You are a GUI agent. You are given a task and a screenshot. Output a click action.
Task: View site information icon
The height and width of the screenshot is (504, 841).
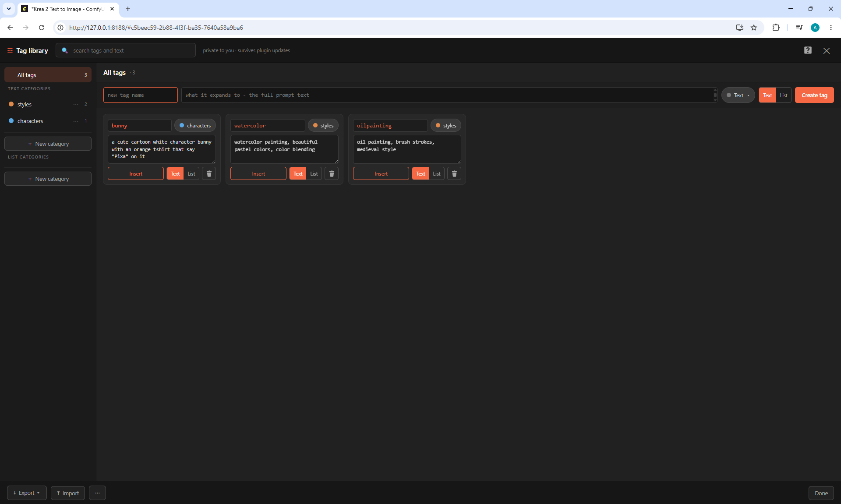tap(60, 28)
